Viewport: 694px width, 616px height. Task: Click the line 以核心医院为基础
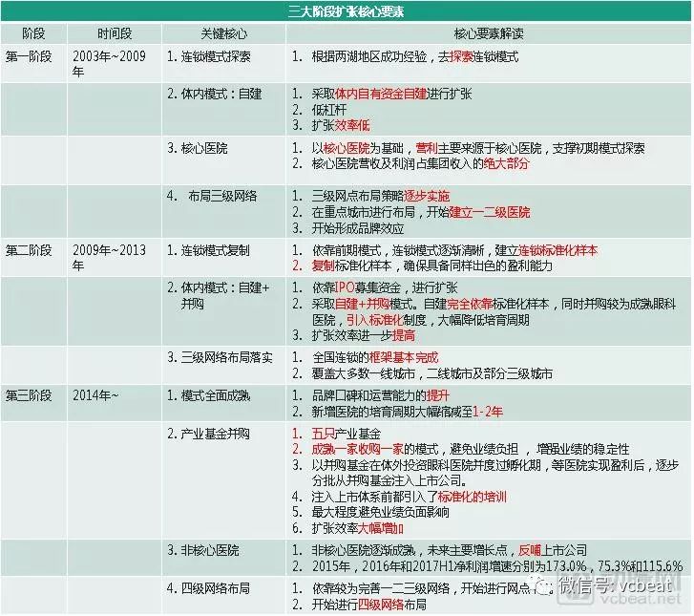point(358,148)
